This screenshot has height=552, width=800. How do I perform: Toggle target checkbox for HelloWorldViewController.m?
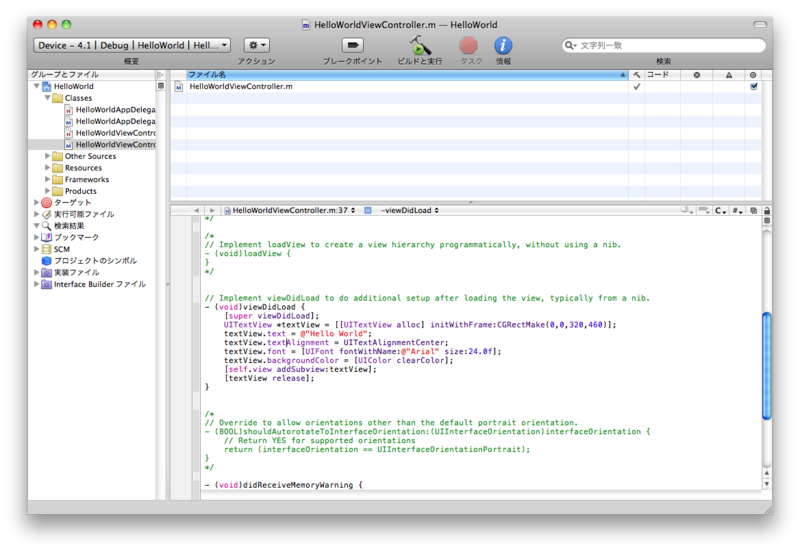754,86
